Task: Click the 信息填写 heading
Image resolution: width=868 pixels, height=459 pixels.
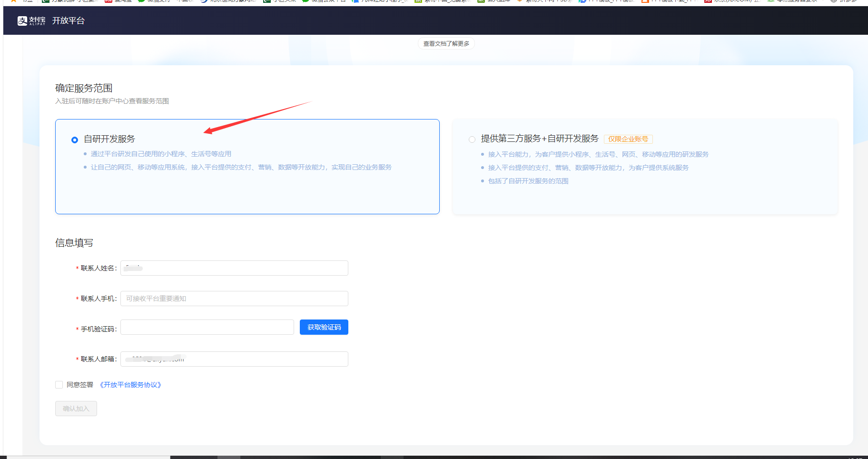Action: click(74, 243)
